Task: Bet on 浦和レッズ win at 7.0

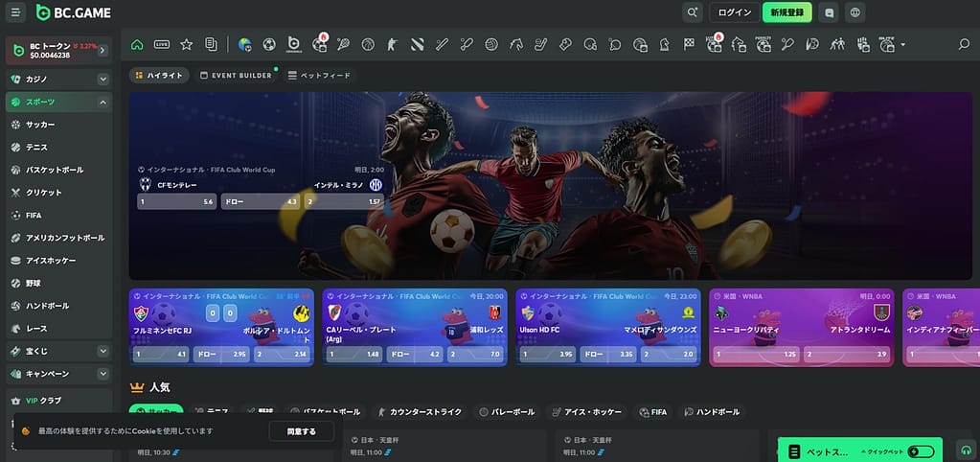Action: (x=475, y=355)
